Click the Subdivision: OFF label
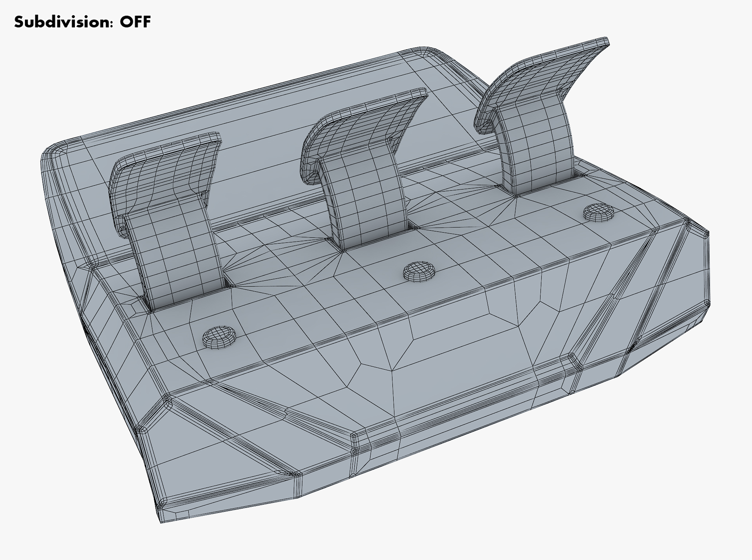The height and width of the screenshot is (560, 752). pyautogui.click(x=82, y=22)
